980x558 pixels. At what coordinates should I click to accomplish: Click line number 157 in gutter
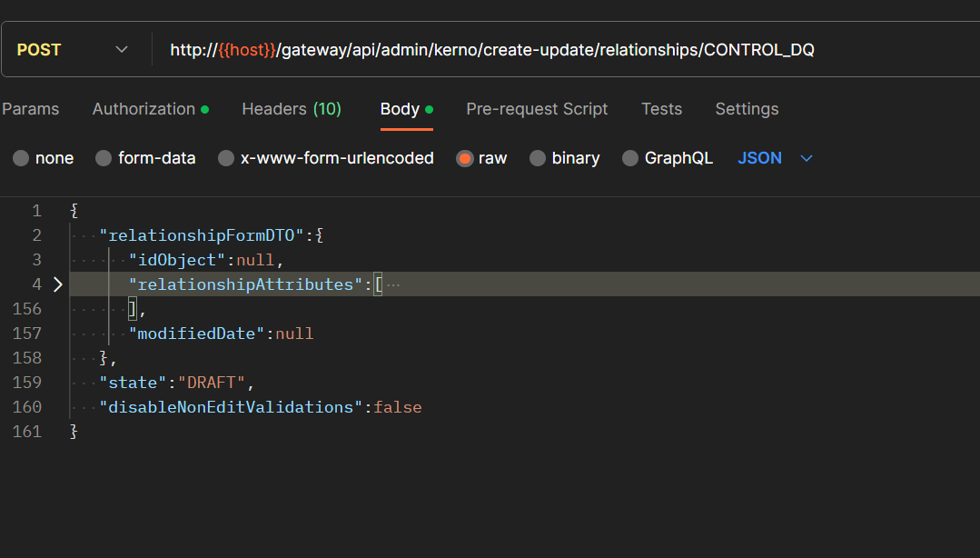tap(27, 334)
